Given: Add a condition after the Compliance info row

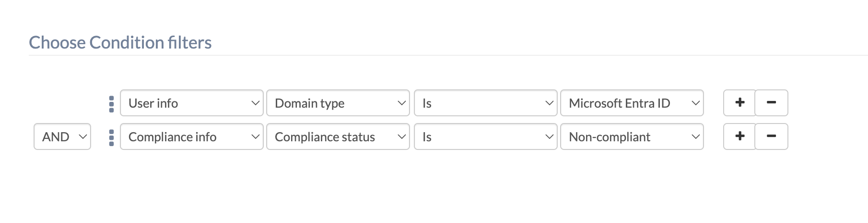Looking at the screenshot, I should tap(739, 136).
